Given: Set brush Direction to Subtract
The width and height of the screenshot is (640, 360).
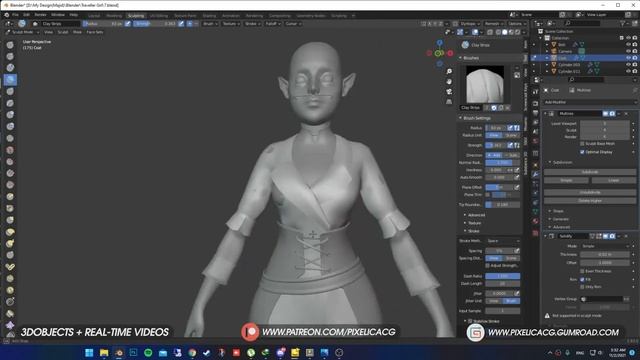Looking at the screenshot, I should 512,156.
